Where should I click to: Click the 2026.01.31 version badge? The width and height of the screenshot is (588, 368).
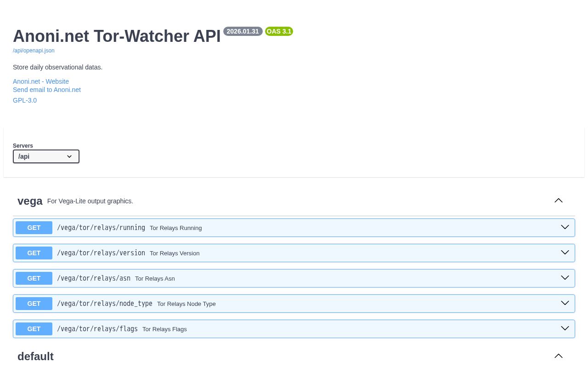tap(243, 31)
